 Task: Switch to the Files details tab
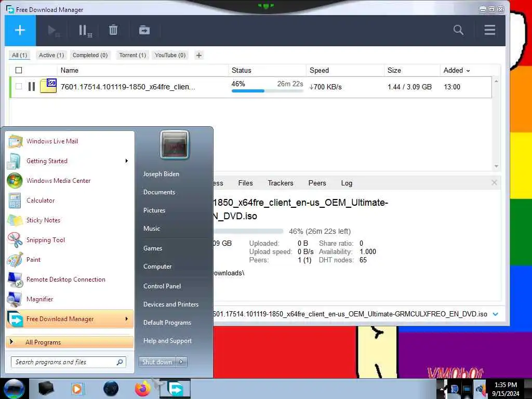point(245,183)
